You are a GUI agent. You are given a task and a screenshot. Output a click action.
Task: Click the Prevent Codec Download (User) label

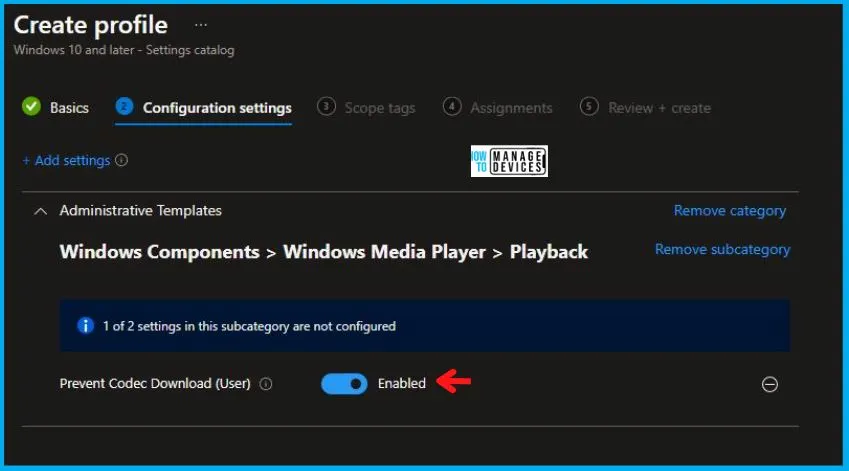pos(155,383)
